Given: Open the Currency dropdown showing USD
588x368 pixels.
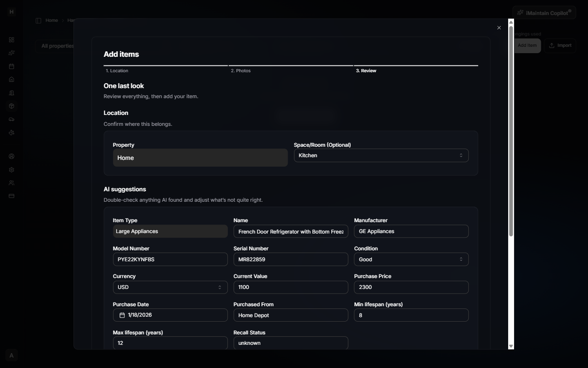Looking at the screenshot, I should coord(170,287).
